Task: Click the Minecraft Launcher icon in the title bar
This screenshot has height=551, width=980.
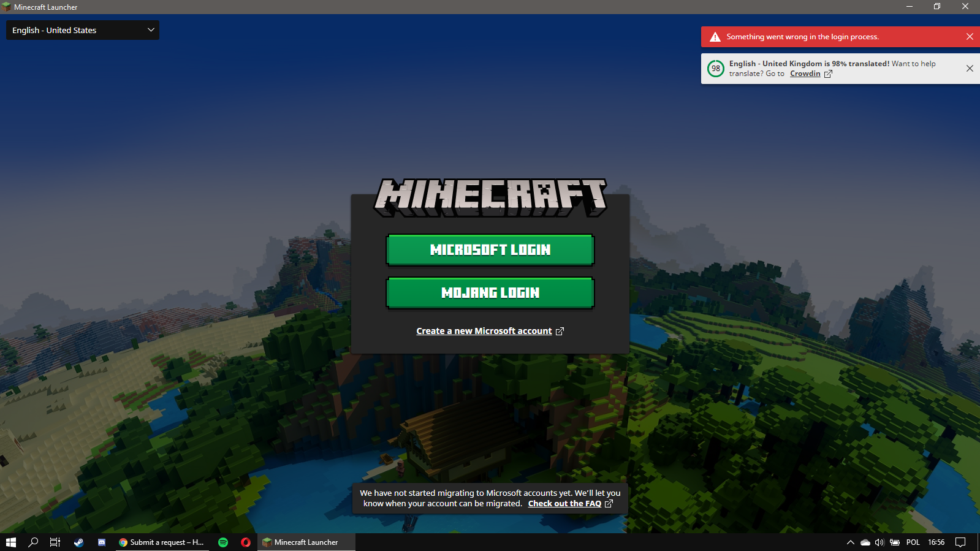Action: pyautogui.click(x=7, y=7)
